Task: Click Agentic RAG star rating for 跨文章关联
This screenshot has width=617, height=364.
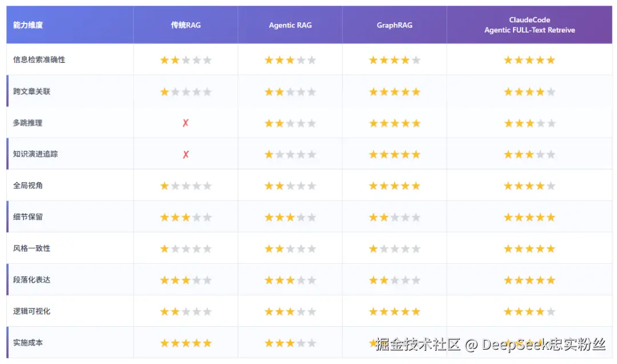Action: [290, 92]
